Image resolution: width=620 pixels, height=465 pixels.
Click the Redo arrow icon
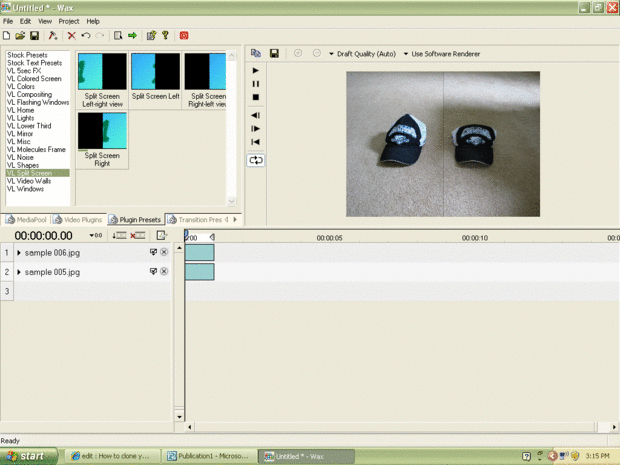(x=100, y=36)
